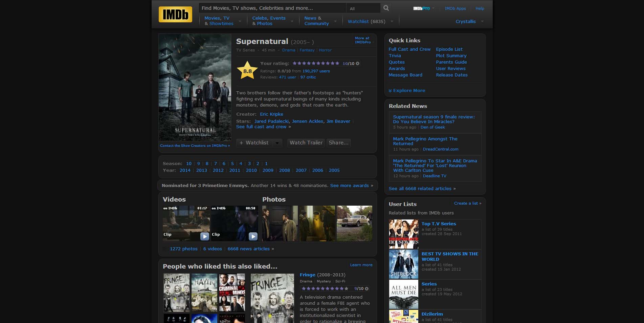Open the Fantasy genre link
This screenshot has width=644, height=323.
click(x=307, y=50)
